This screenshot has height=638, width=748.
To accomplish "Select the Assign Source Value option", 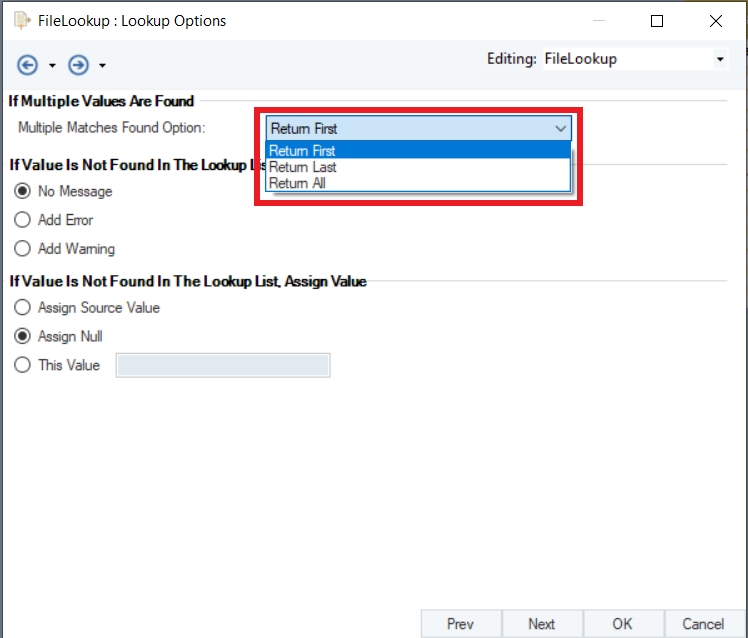I will pyautogui.click(x=23, y=308).
